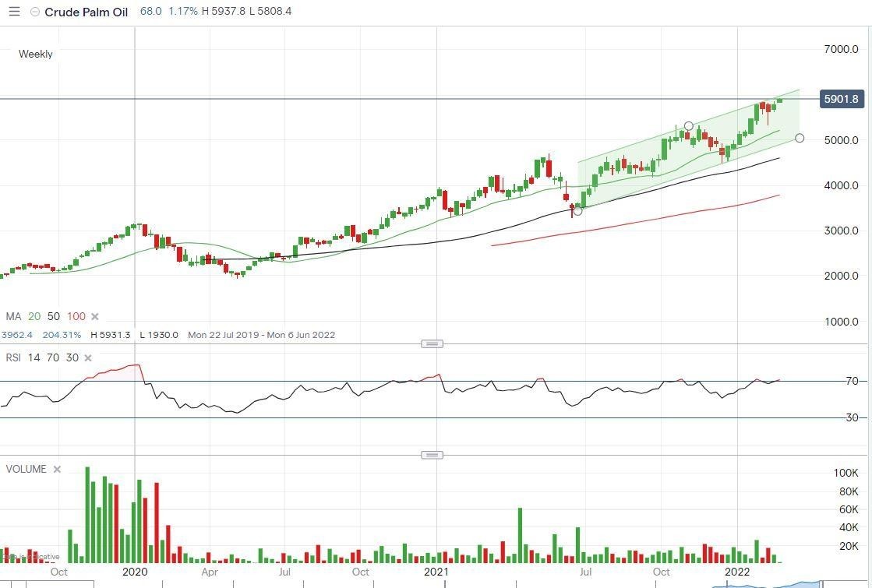Click the Crude Palm Oil instrument name

pos(86,12)
